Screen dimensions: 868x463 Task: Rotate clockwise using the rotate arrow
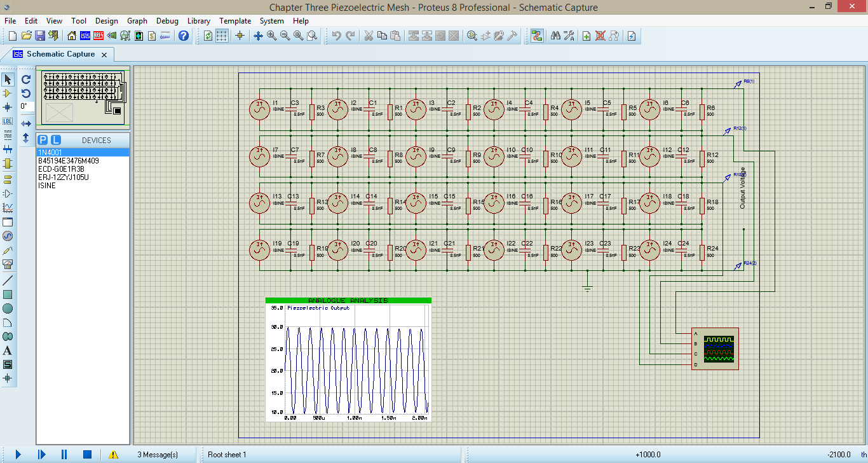[x=26, y=79]
